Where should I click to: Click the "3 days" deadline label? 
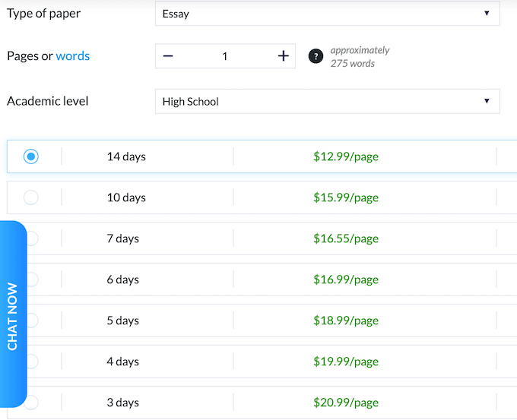122,403
